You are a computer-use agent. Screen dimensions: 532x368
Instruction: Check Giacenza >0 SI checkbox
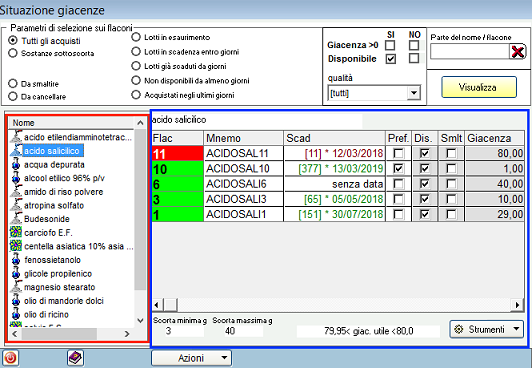(x=391, y=45)
